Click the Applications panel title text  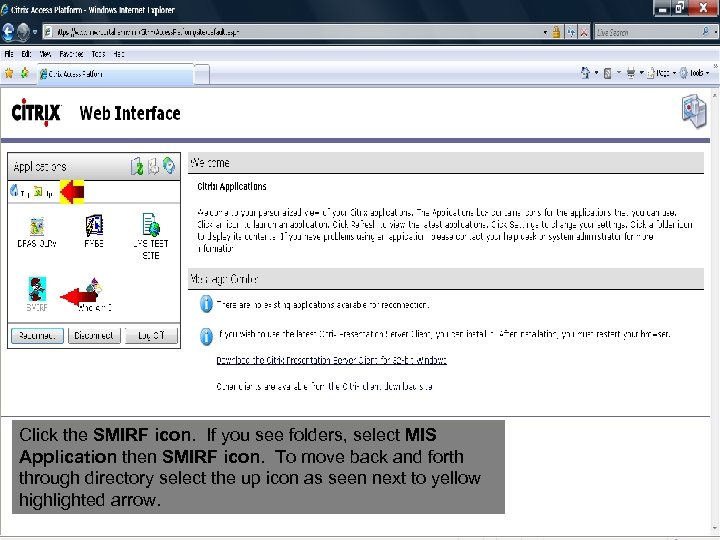(40, 167)
